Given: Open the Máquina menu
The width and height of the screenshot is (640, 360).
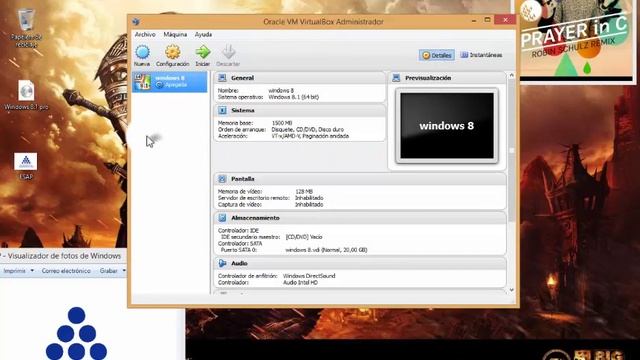Looking at the screenshot, I should tap(175, 35).
